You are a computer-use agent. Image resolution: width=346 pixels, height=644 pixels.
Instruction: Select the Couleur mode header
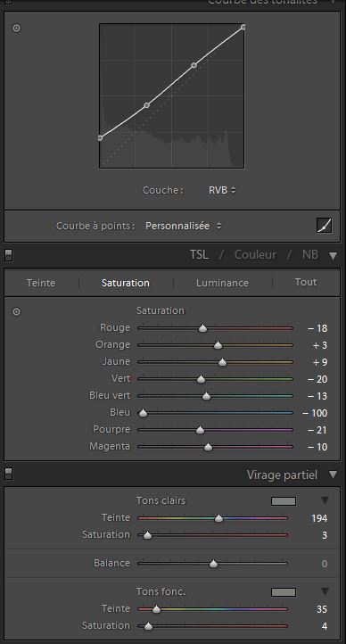255,254
